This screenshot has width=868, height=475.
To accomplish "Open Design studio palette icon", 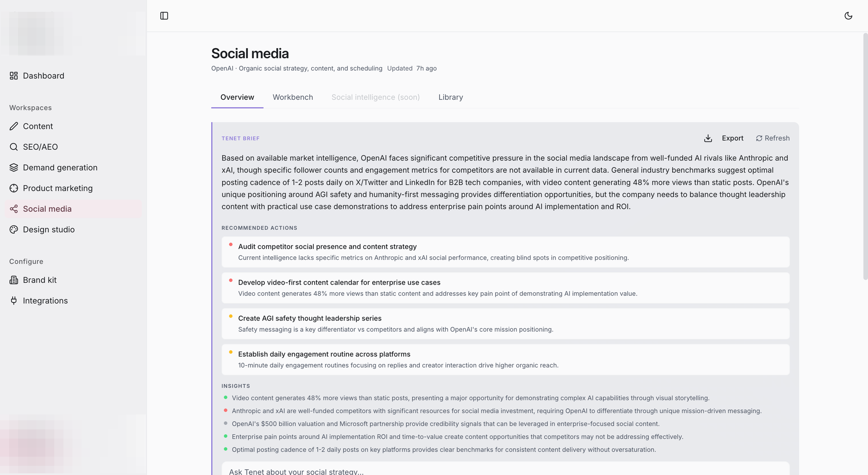I will pos(14,229).
